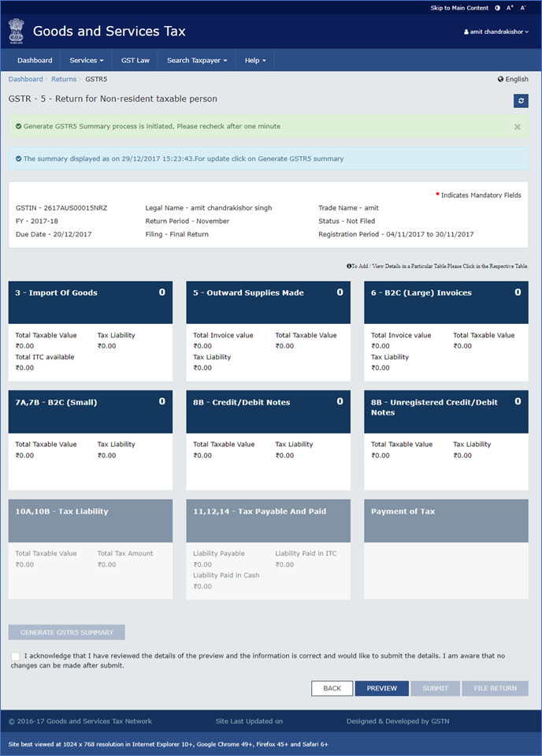Click the government emblem logo
This screenshot has width=542, height=756.
17,32
